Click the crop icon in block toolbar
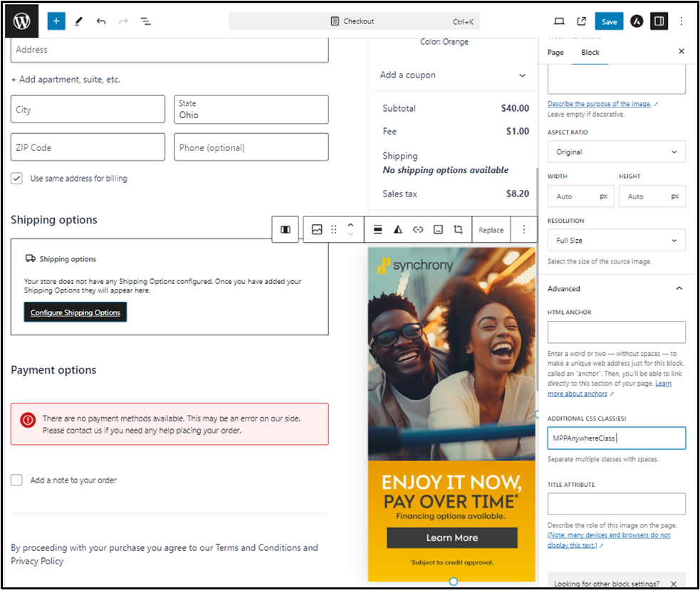 point(458,230)
